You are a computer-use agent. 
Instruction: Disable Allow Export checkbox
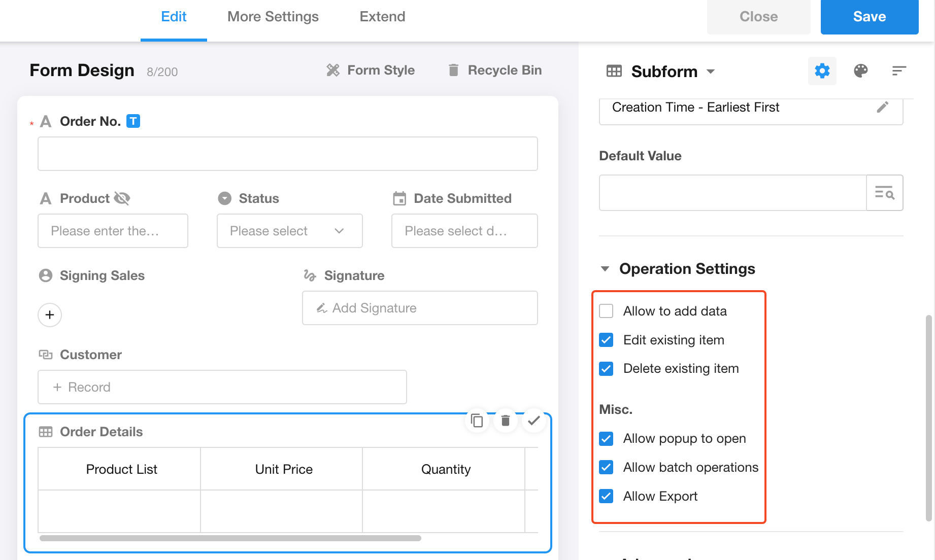click(x=606, y=496)
